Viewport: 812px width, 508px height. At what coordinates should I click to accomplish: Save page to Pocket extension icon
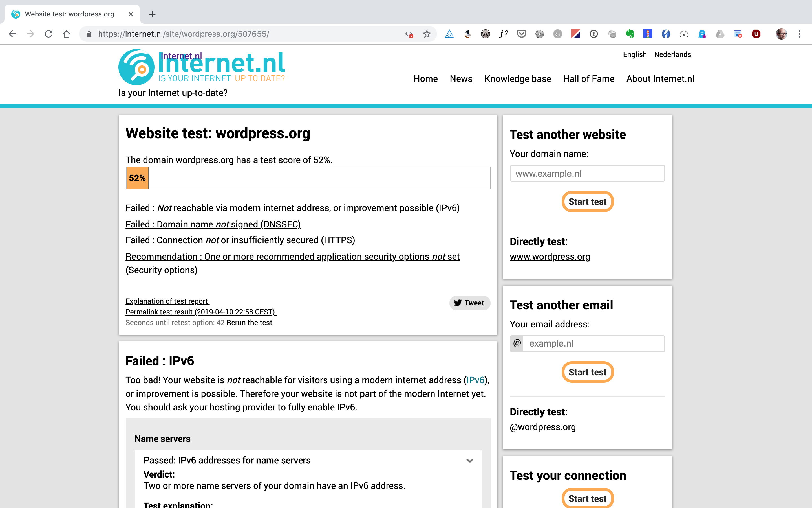pyautogui.click(x=521, y=34)
